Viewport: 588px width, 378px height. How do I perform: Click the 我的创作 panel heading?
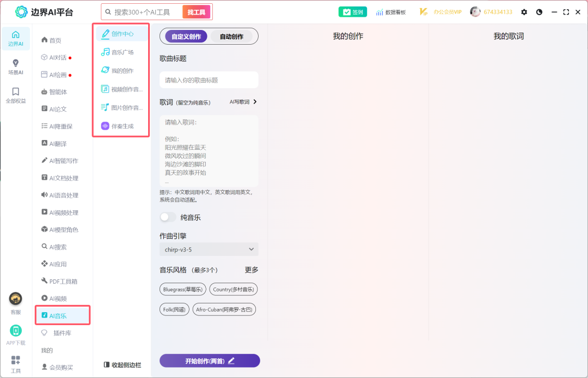pyautogui.click(x=348, y=36)
